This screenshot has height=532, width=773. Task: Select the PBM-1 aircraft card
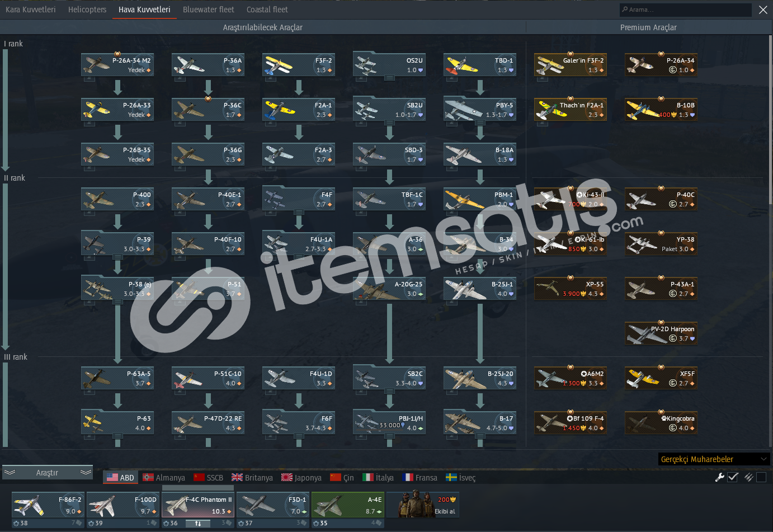click(480, 199)
